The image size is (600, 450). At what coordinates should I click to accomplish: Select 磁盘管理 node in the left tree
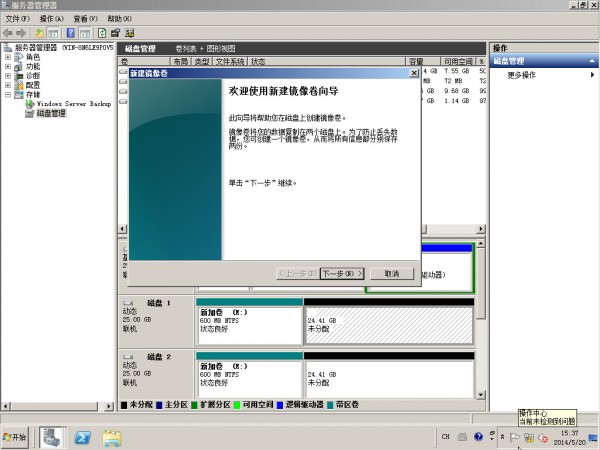tap(50, 113)
